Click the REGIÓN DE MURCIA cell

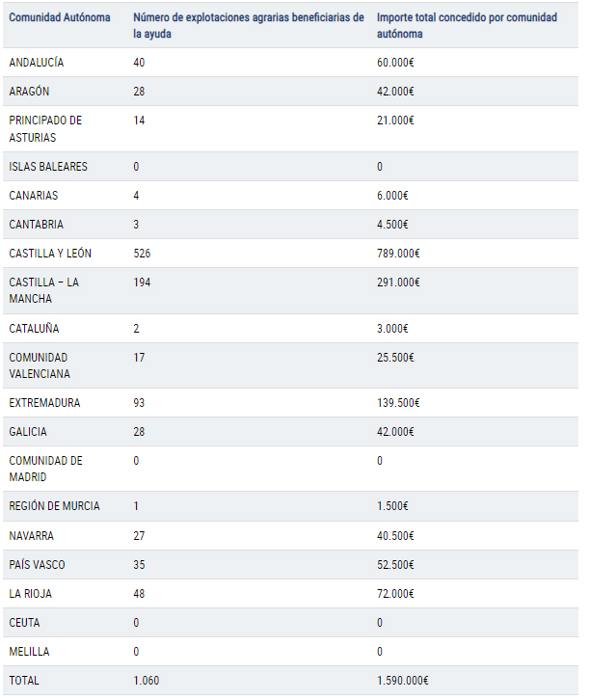(54, 505)
